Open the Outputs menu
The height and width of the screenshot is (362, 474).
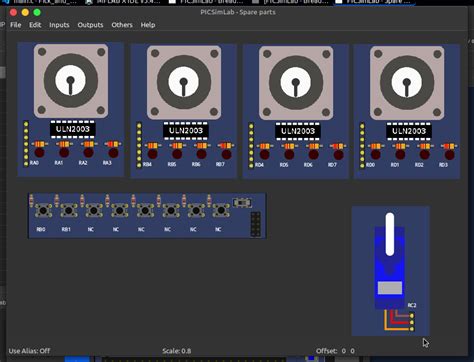tap(90, 25)
